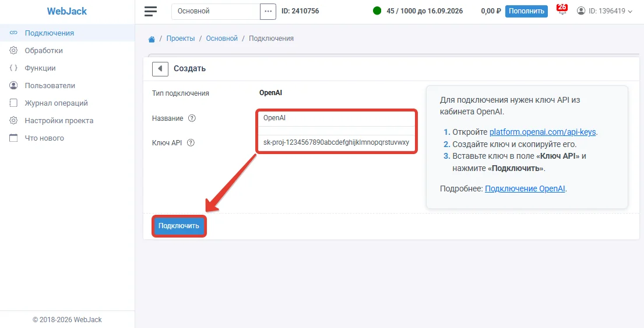
Task: Open the Основной project selector
Action: click(216, 11)
